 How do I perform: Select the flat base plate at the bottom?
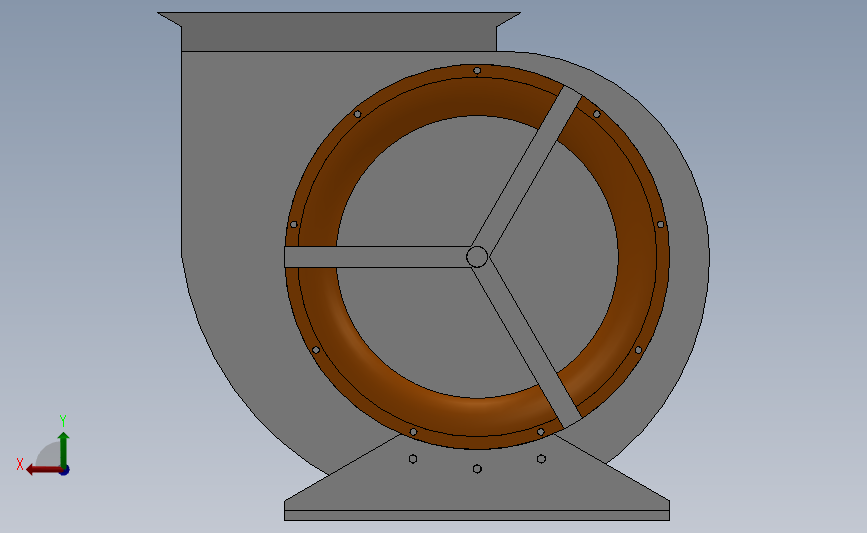(x=477, y=515)
